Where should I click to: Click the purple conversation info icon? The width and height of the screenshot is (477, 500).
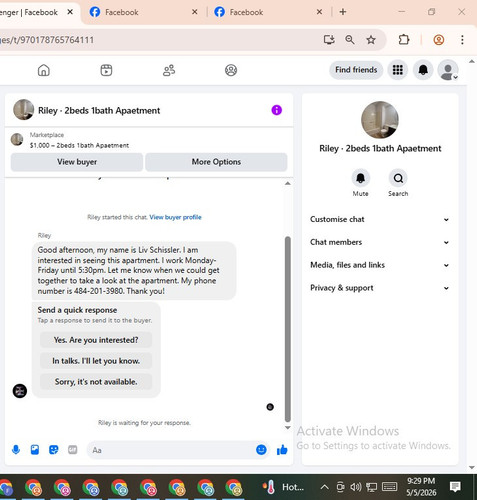(277, 110)
